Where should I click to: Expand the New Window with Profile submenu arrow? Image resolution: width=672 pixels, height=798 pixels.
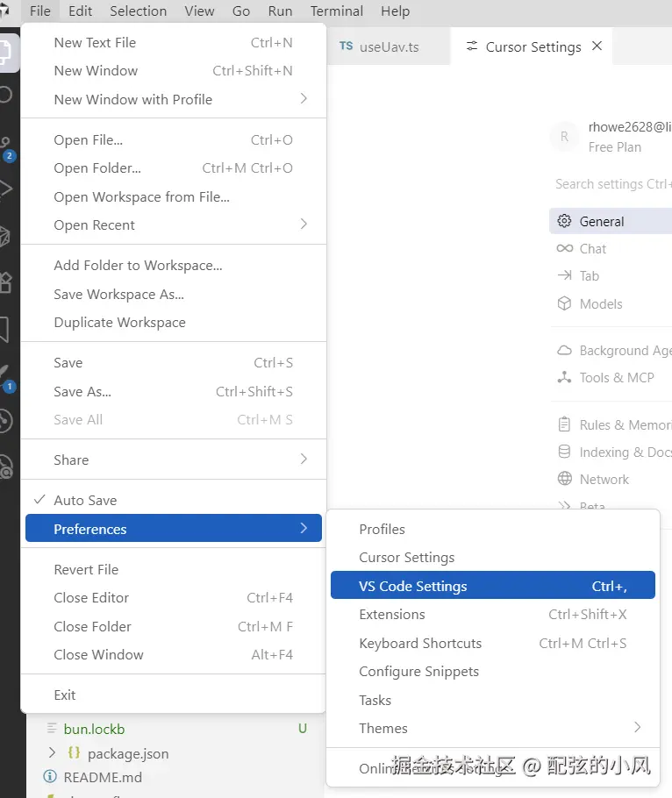(x=304, y=99)
